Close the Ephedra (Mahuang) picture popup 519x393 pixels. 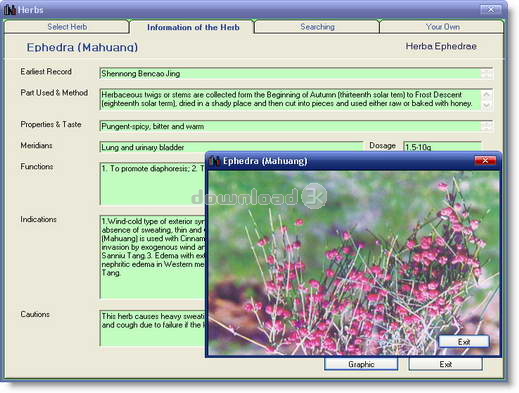coord(485,161)
